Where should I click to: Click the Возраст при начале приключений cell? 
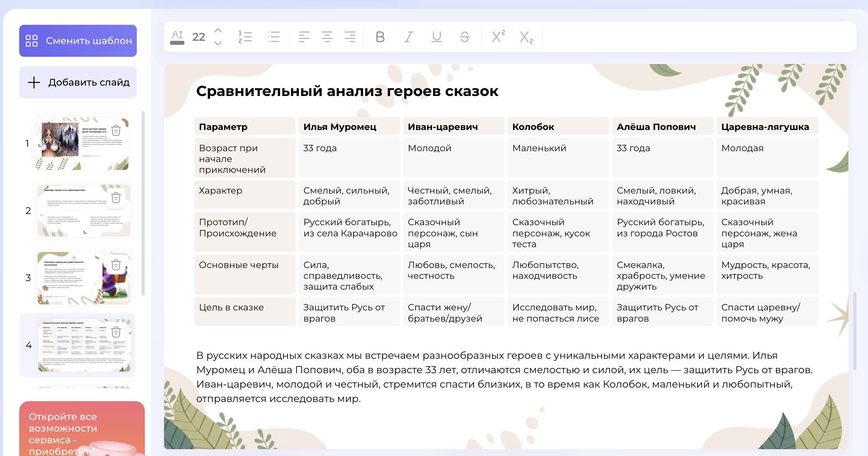tap(245, 158)
